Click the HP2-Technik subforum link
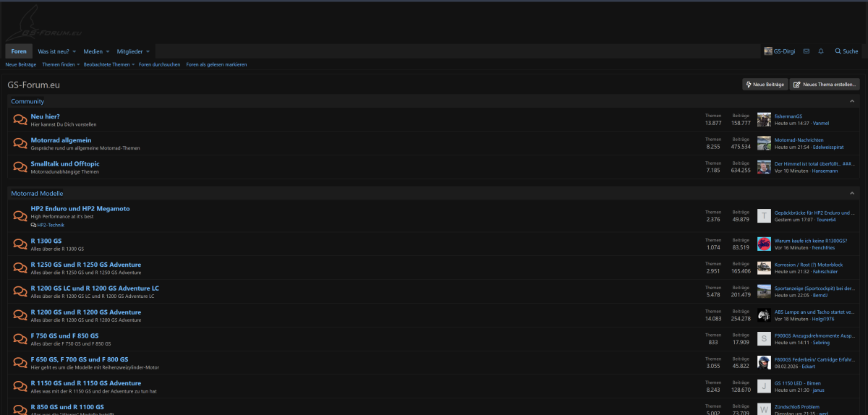This screenshot has height=415, width=868. (51, 225)
